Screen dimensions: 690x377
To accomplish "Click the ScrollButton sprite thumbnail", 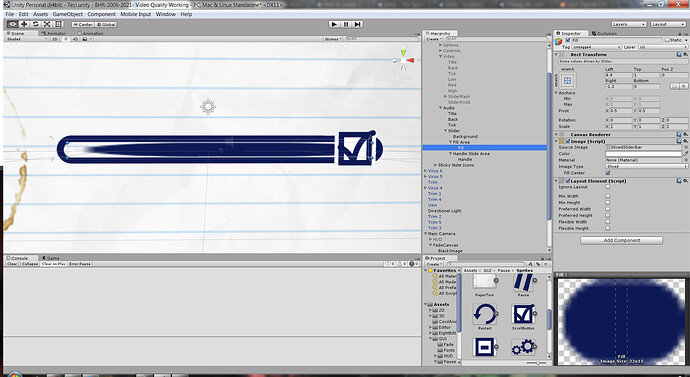I will point(523,314).
